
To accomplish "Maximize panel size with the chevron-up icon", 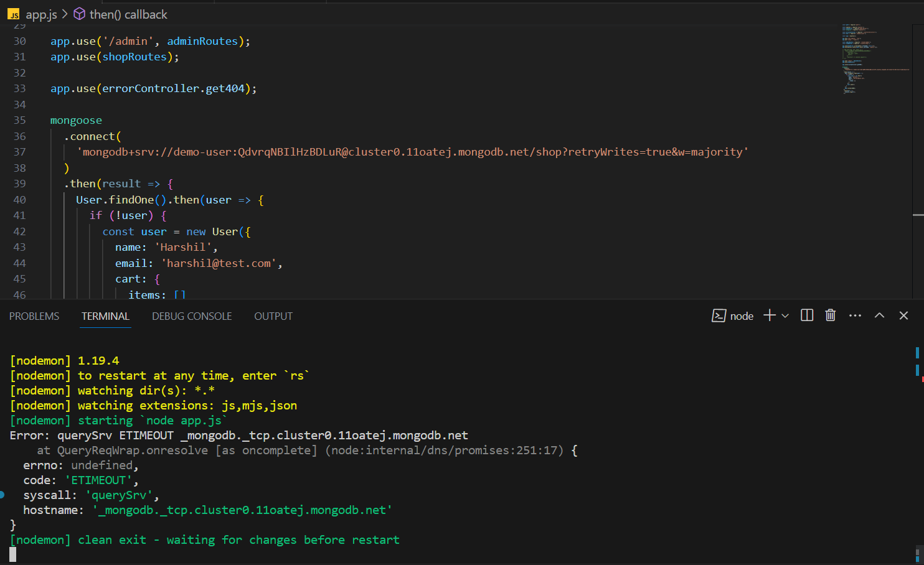I will point(879,315).
